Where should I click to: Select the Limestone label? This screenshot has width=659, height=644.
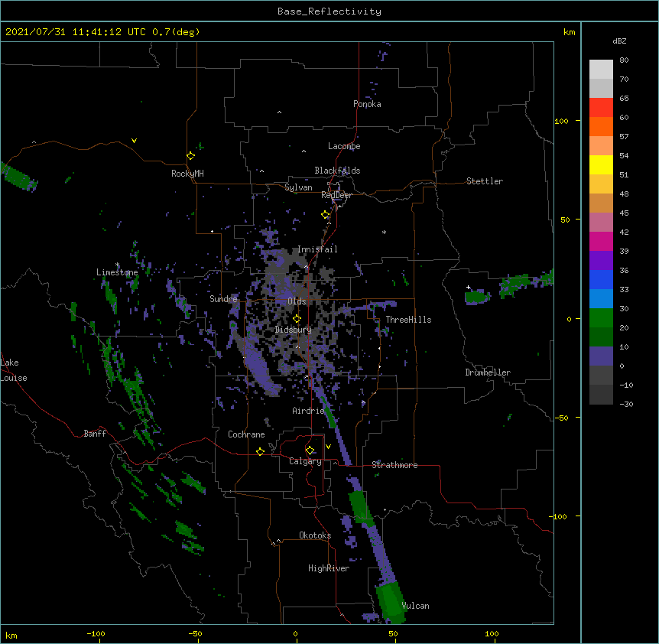click(x=117, y=272)
